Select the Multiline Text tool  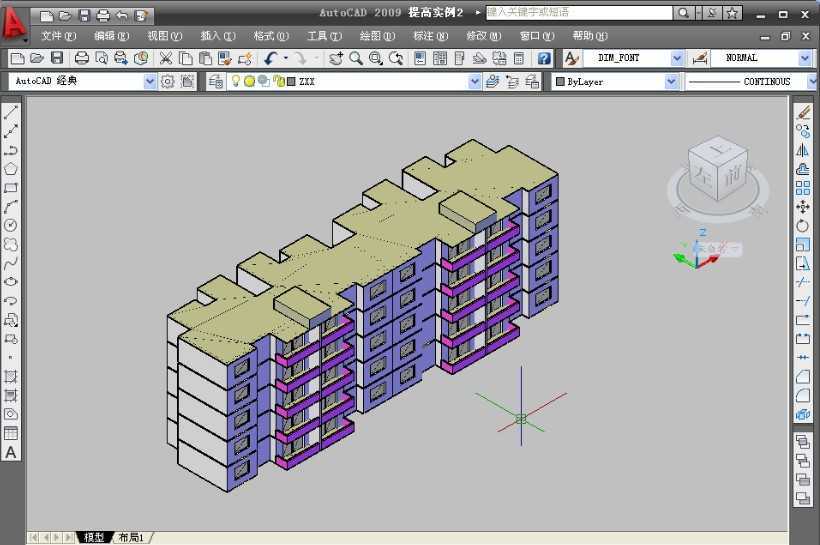coord(10,452)
